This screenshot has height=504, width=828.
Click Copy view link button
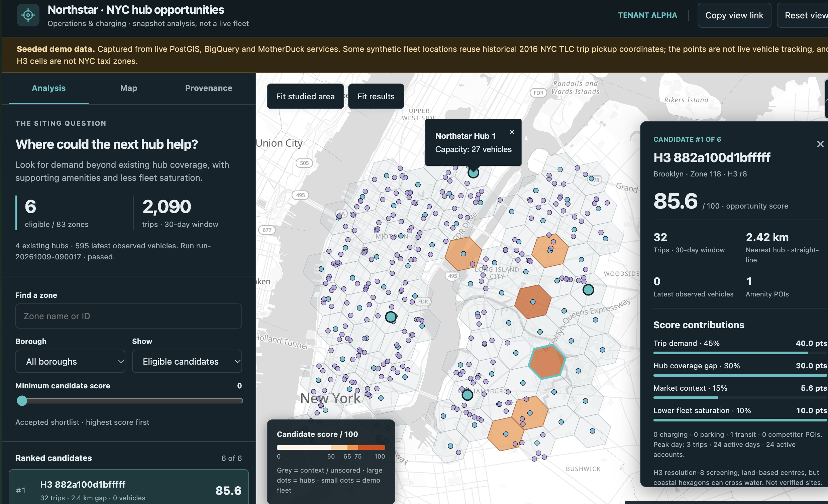click(x=734, y=15)
